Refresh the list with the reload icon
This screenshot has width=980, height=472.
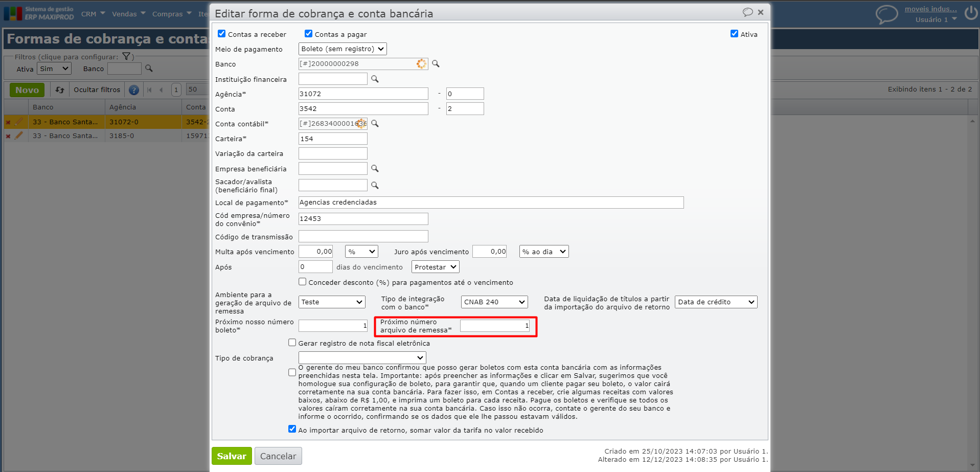pyautogui.click(x=60, y=90)
